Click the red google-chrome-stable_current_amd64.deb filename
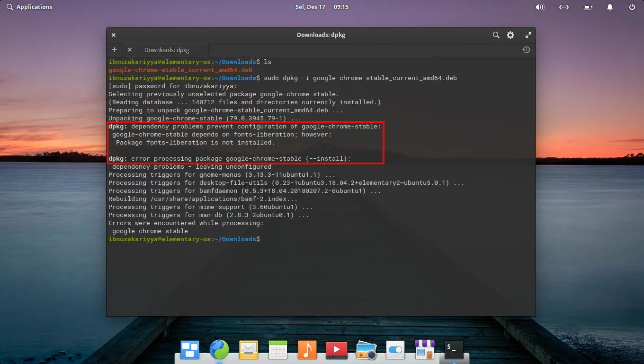The height and width of the screenshot is (364, 644). (x=180, y=70)
